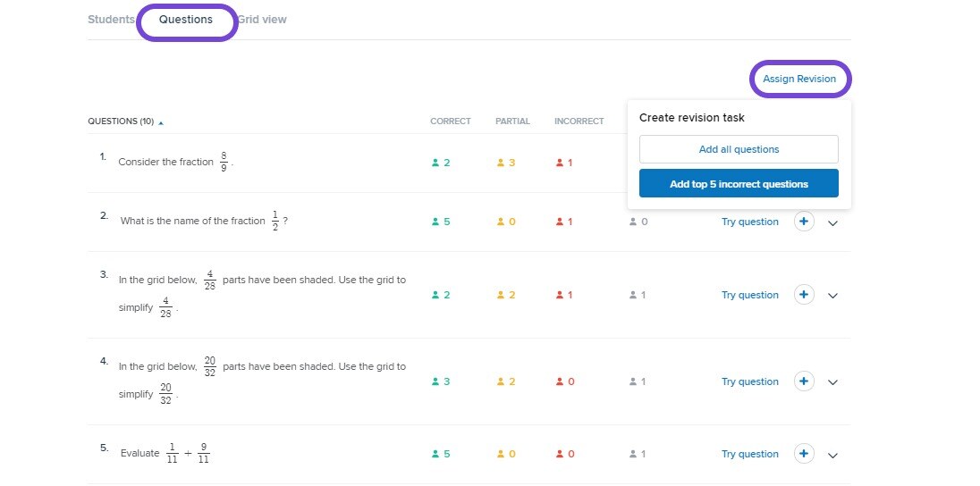980x486 pixels.
Task: Click correct count icon for question 1
Action: pyautogui.click(x=435, y=163)
